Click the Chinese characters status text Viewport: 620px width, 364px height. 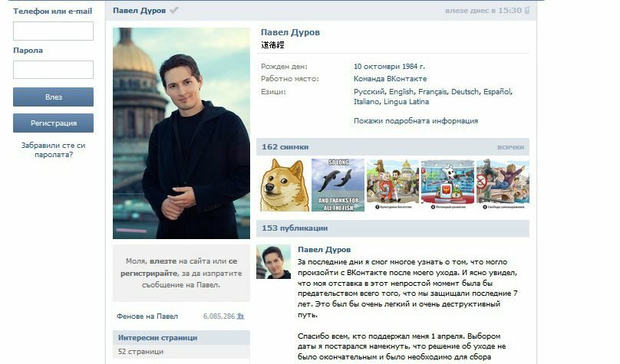coord(272,45)
